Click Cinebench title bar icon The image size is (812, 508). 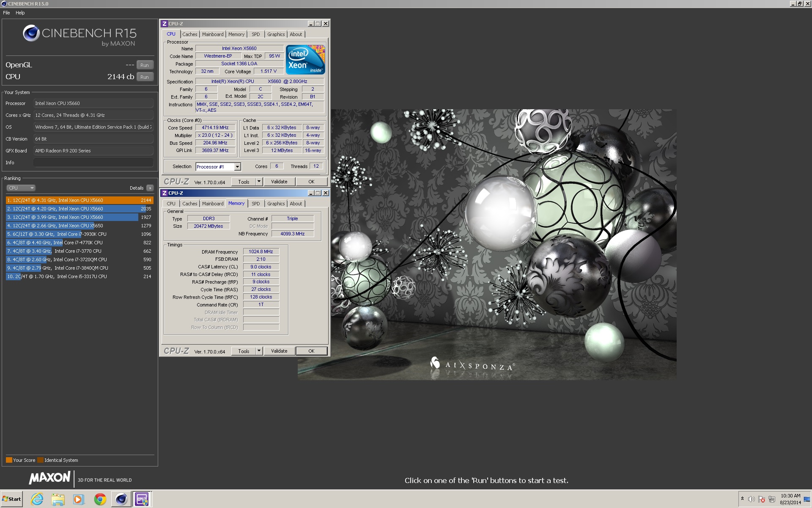point(4,3)
